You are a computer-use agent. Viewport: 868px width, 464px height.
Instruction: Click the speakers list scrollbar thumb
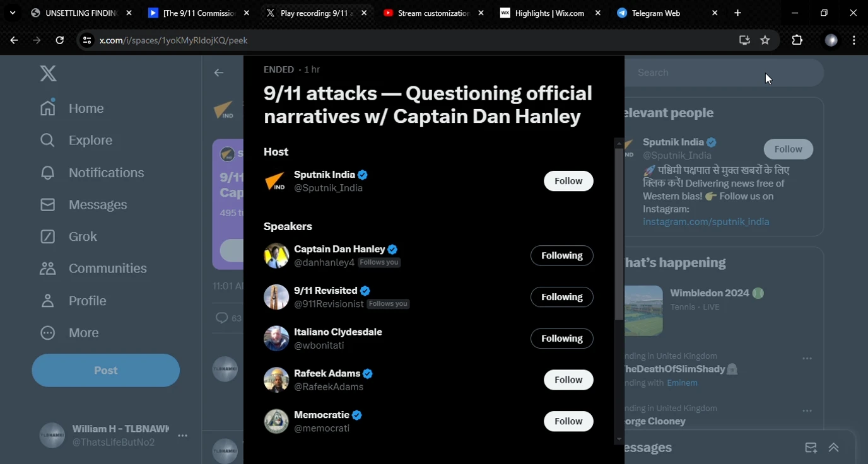[x=619, y=235]
